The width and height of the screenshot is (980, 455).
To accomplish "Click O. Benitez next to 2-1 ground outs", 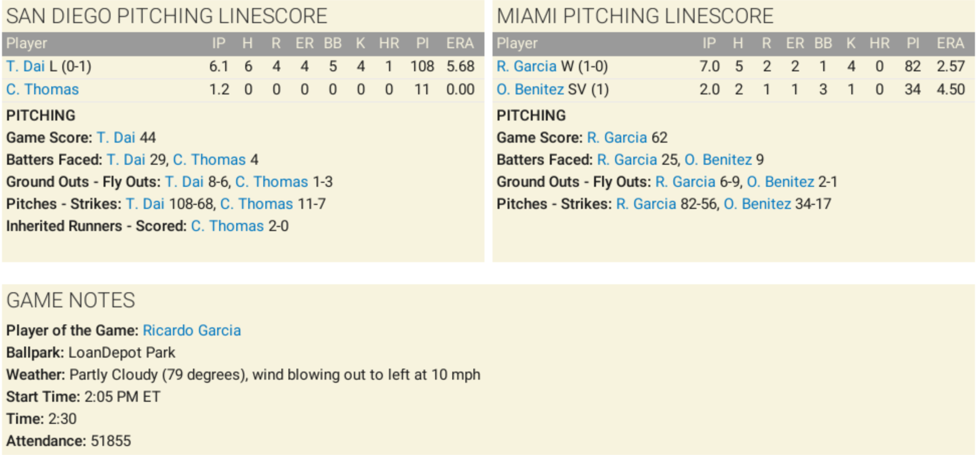I will 780,182.
